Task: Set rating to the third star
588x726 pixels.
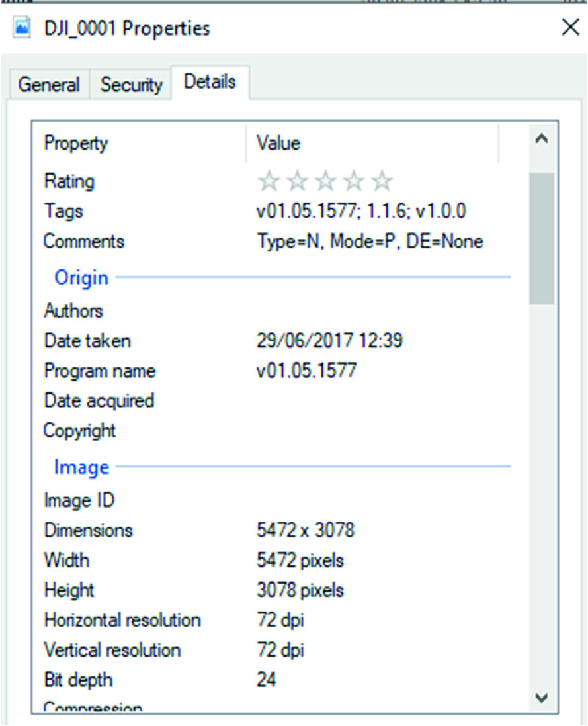Action: 325,181
